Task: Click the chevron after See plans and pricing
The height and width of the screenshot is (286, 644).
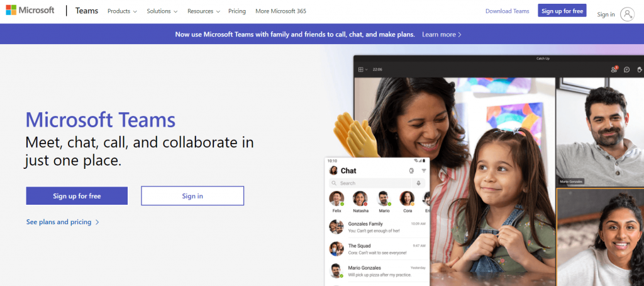Action: tap(97, 222)
